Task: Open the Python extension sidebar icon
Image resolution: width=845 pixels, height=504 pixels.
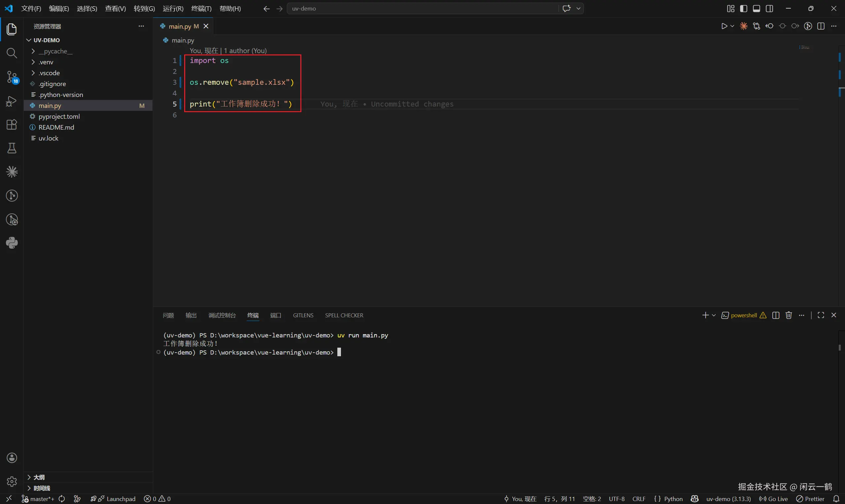Action: (12, 243)
